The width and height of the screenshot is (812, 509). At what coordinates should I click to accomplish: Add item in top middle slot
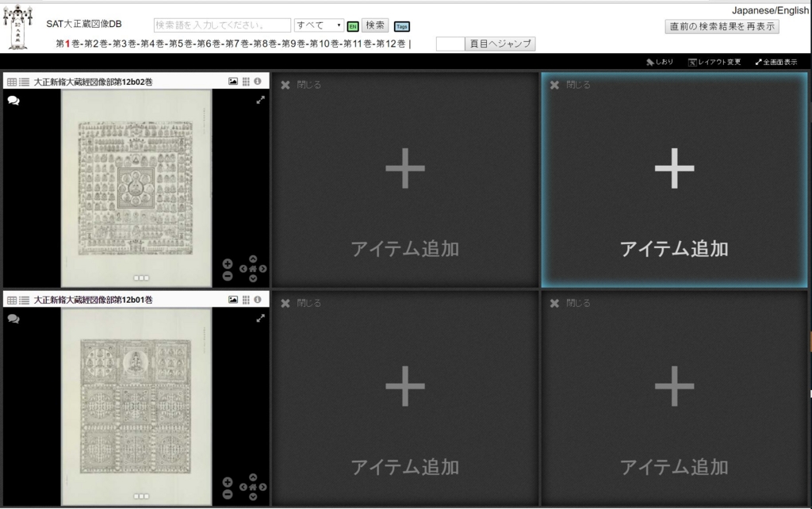point(405,180)
